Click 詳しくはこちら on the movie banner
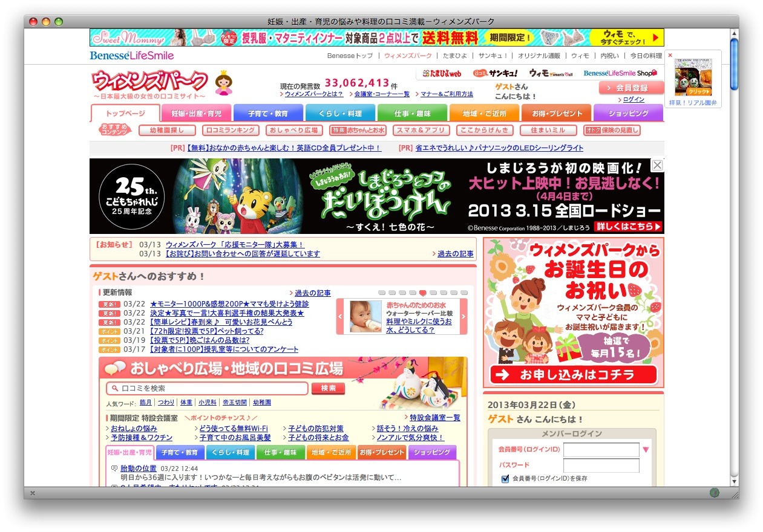This screenshot has width=763, height=532. pyautogui.click(x=629, y=226)
